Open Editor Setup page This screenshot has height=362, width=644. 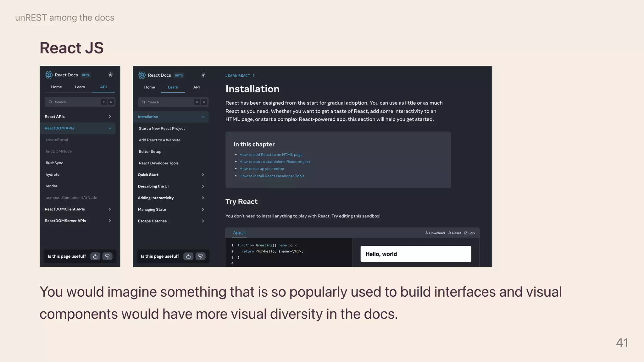pyautogui.click(x=150, y=152)
